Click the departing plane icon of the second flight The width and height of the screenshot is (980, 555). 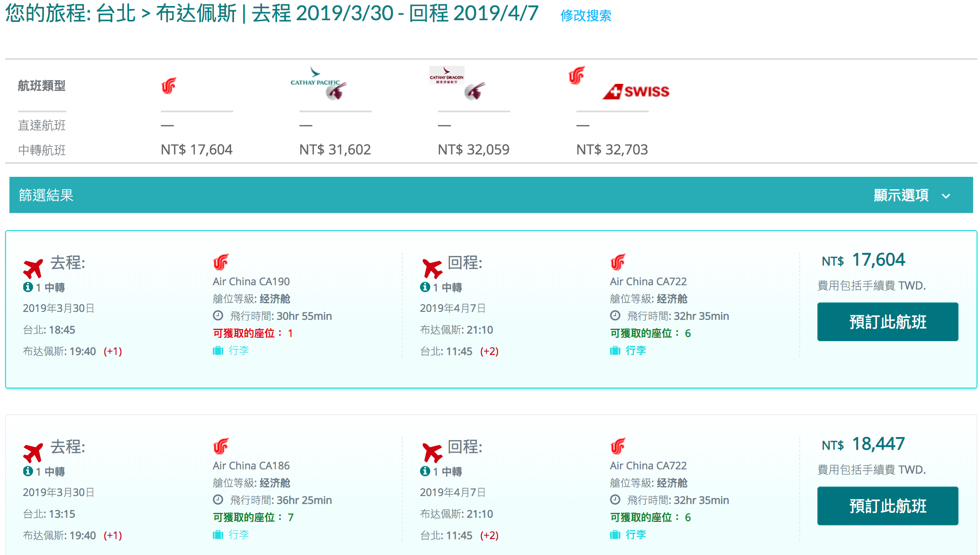(x=33, y=453)
